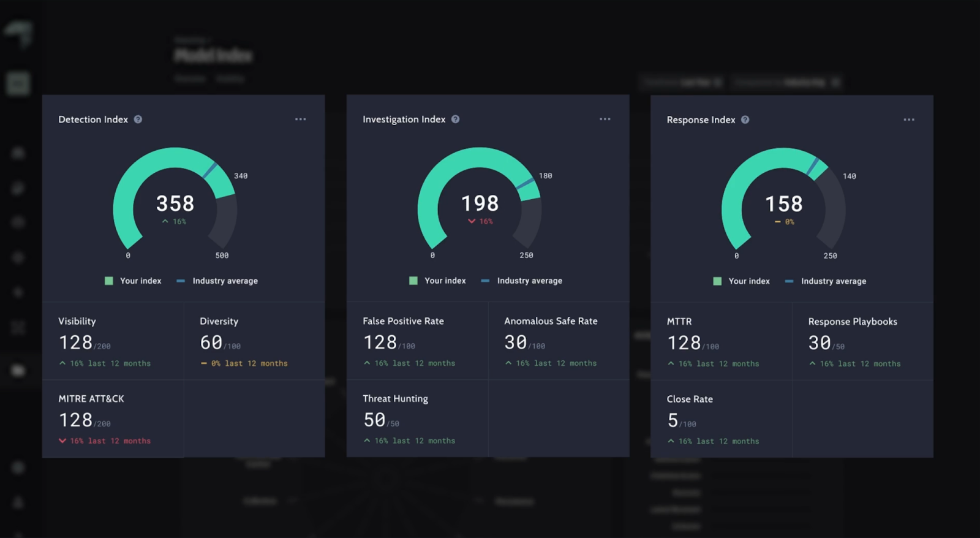
Task: Click the green icon in left sidebar
Action: pos(18,83)
